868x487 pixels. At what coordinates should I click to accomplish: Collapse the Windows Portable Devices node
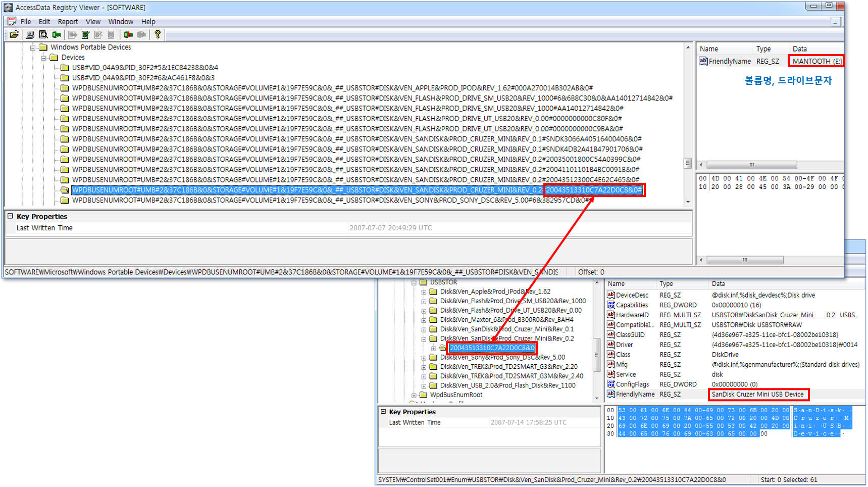click(x=33, y=47)
